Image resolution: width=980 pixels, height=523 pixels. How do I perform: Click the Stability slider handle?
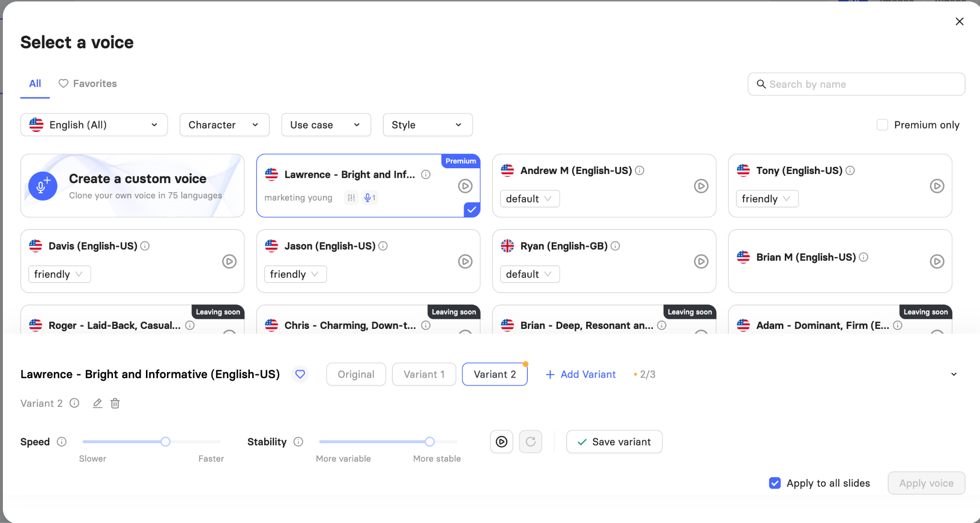(x=430, y=442)
